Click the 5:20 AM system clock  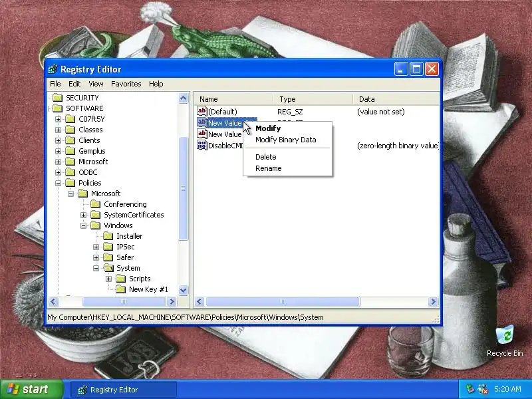click(x=507, y=389)
